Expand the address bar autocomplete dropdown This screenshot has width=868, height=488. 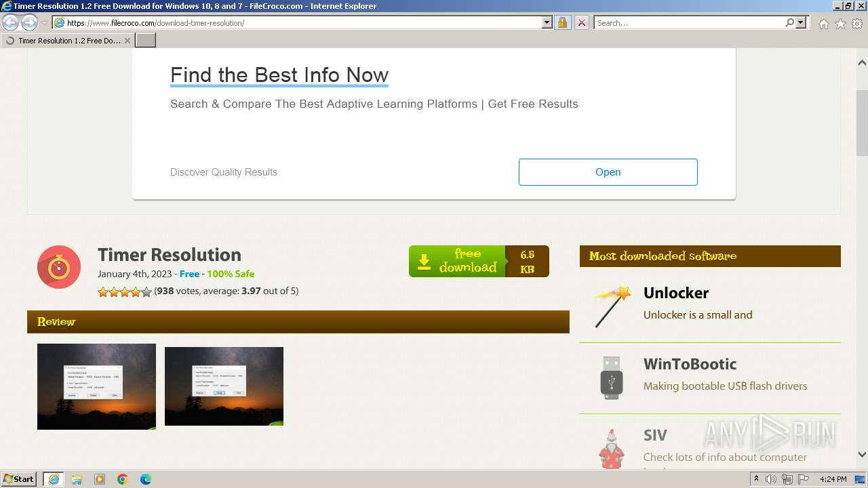[547, 22]
